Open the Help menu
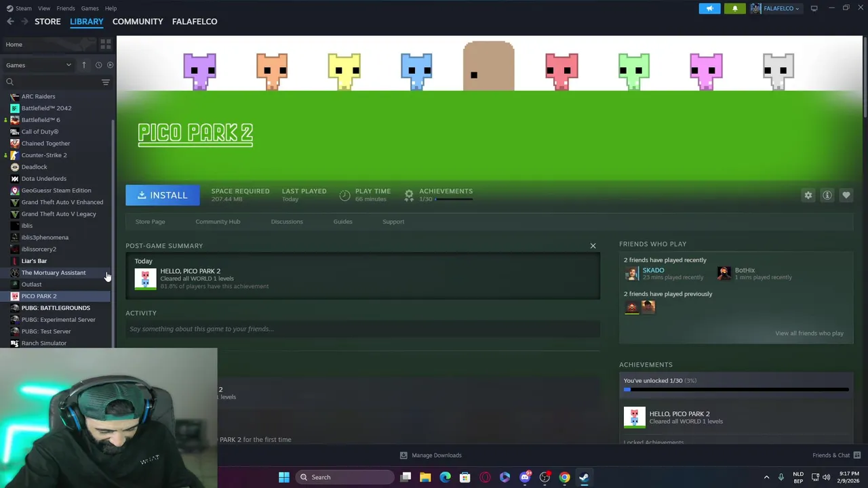868x488 pixels. [111, 8]
